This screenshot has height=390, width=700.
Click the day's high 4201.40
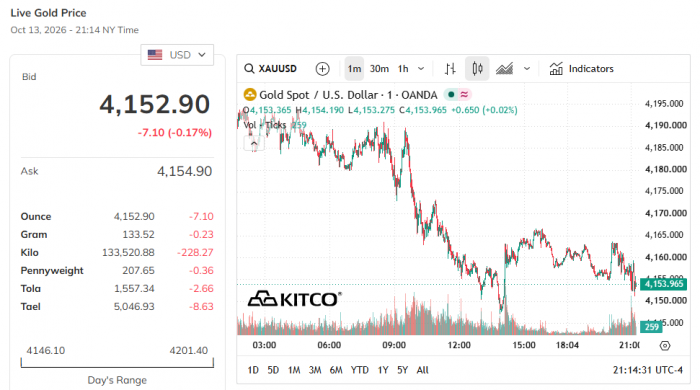[188, 350]
